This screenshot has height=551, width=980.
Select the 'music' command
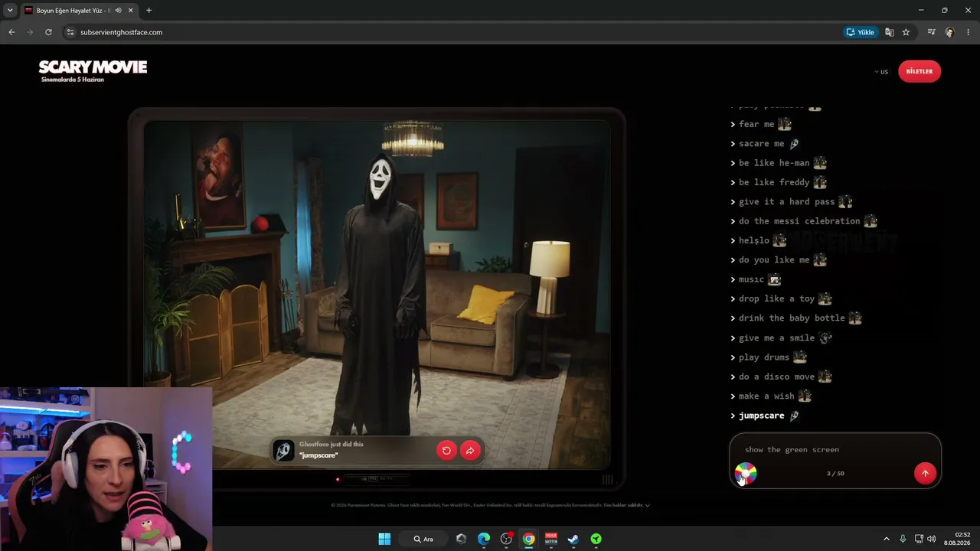(751, 279)
